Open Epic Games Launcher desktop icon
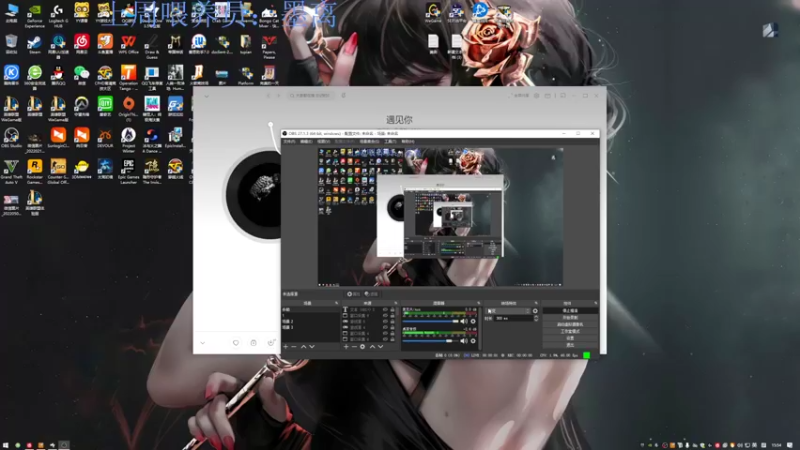This screenshot has height=450, width=800. pos(129,170)
